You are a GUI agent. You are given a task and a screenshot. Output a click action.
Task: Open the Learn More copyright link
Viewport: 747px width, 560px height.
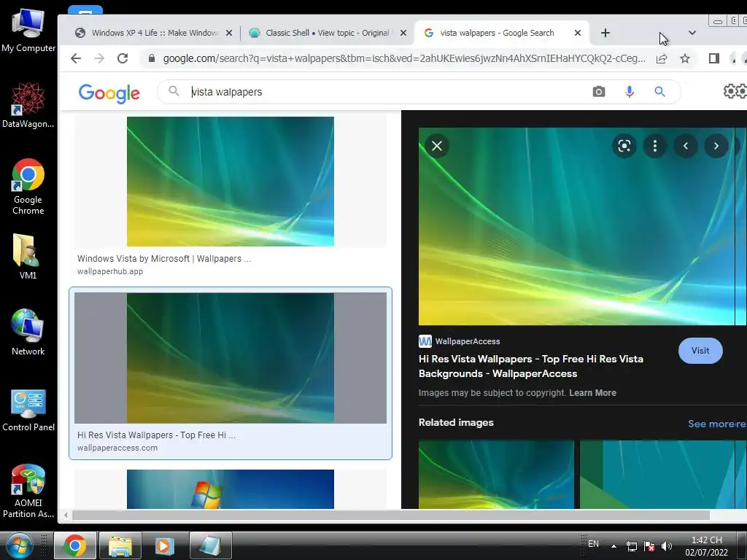pos(592,393)
